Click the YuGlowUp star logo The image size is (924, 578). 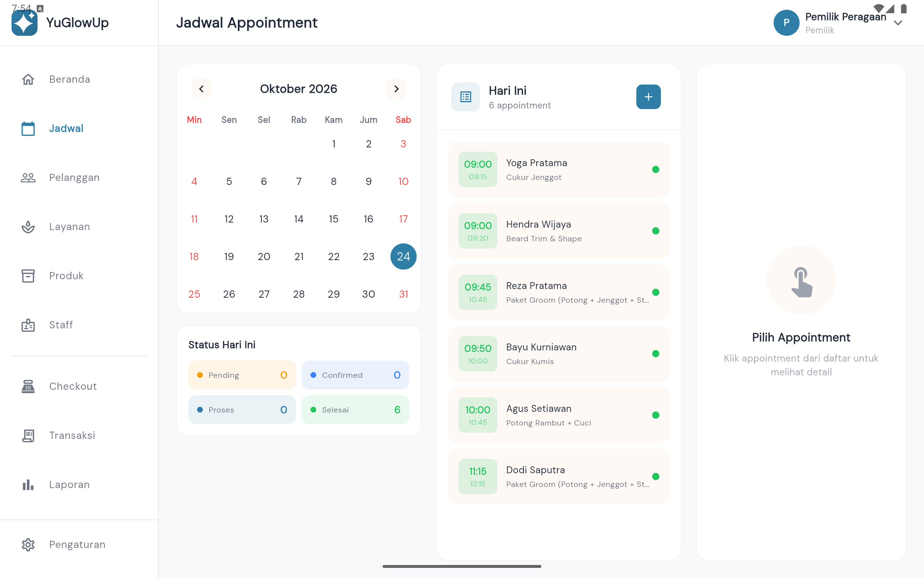click(25, 23)
